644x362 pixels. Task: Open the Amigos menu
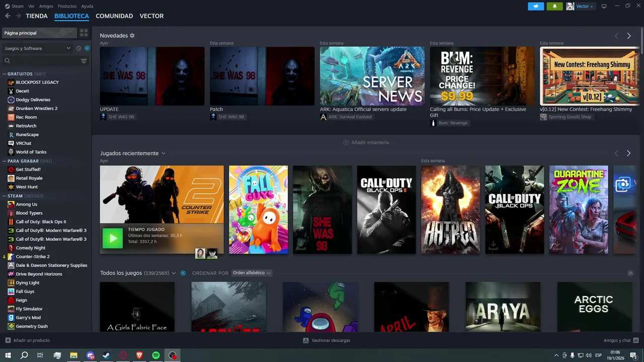click(x=46, y=6)
